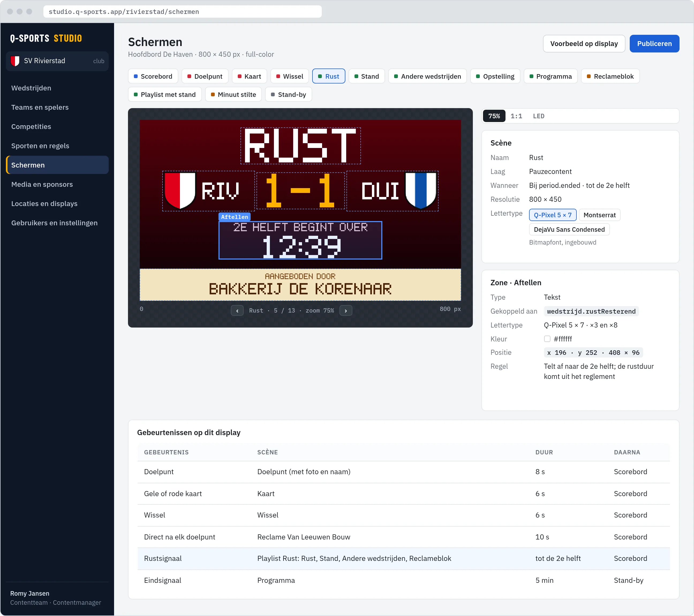Navigate to Competities

[57, 127]
